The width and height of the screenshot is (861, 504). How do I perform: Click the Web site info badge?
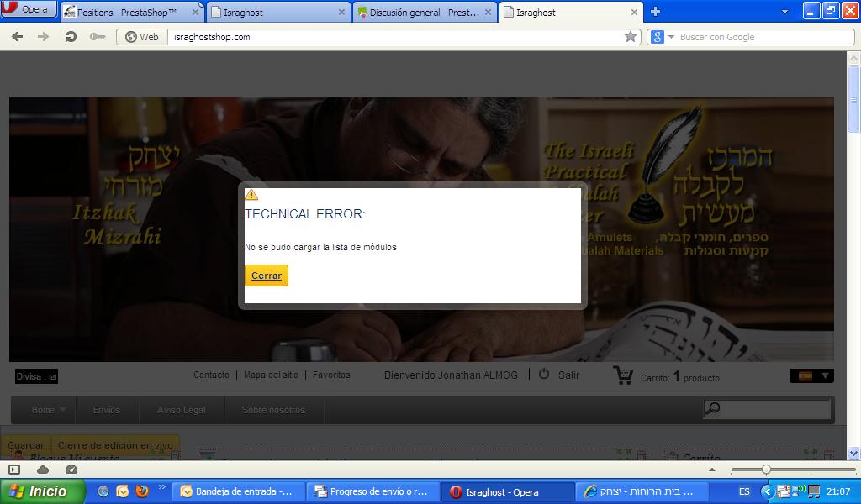pyautogui.click(x=142, y=37)
